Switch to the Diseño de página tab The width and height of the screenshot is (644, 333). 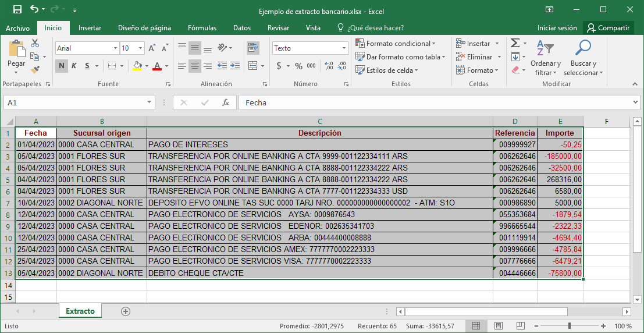click(145, 28)
